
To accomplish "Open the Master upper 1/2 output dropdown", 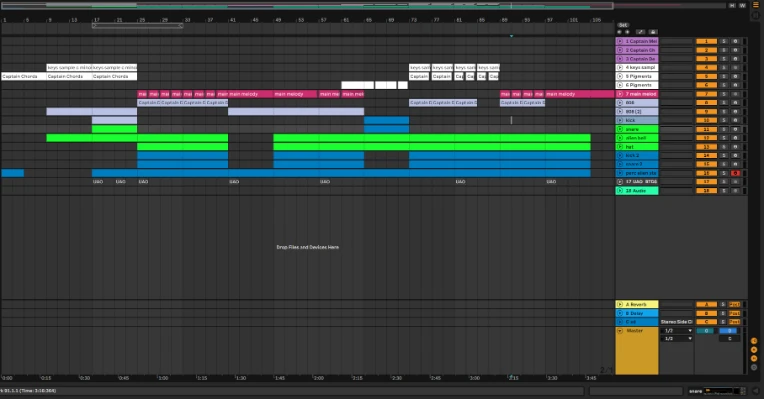I will (676, 331).
